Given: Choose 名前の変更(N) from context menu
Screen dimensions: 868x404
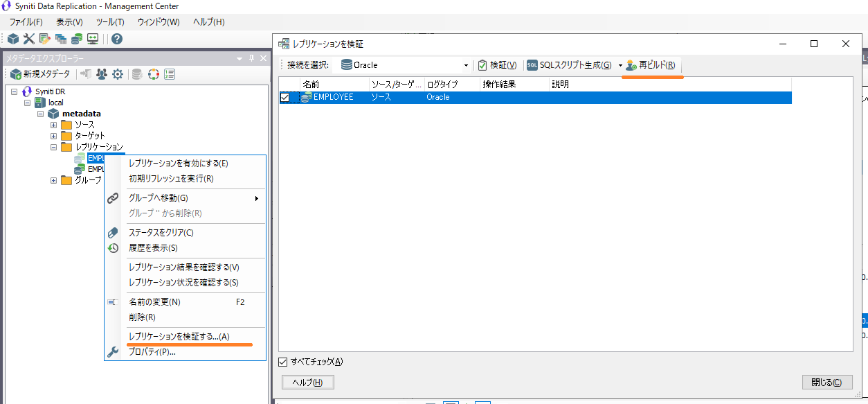Looking at the screenshot, I should pos(185,302).
